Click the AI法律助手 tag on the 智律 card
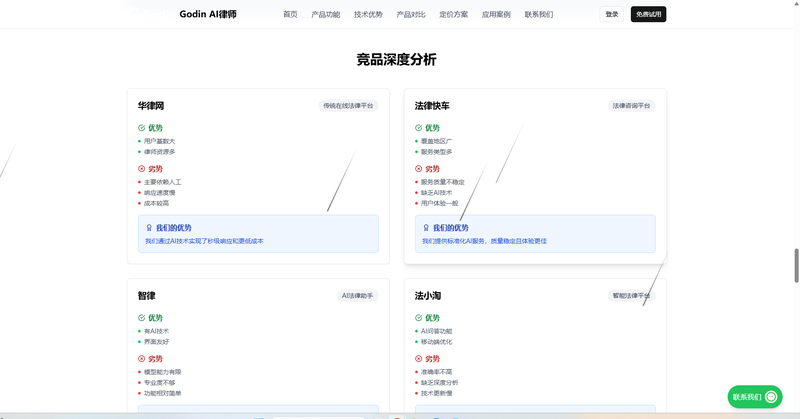This screenshot has width=800, height=419. (358, 295)
